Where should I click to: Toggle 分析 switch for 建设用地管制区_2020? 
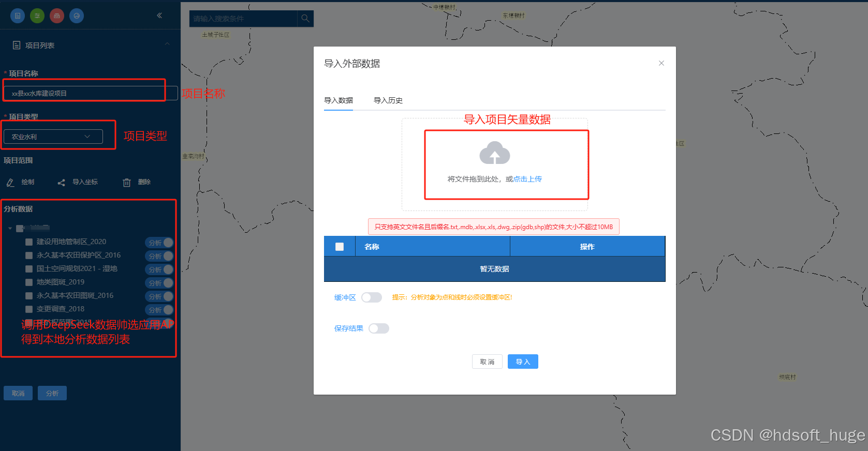click(x=159, y=243)
